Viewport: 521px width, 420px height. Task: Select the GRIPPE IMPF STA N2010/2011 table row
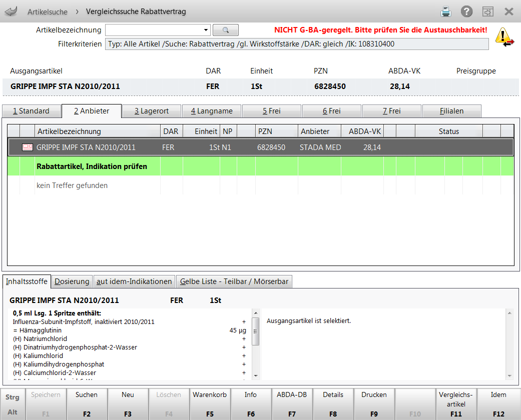coord(261,147)
